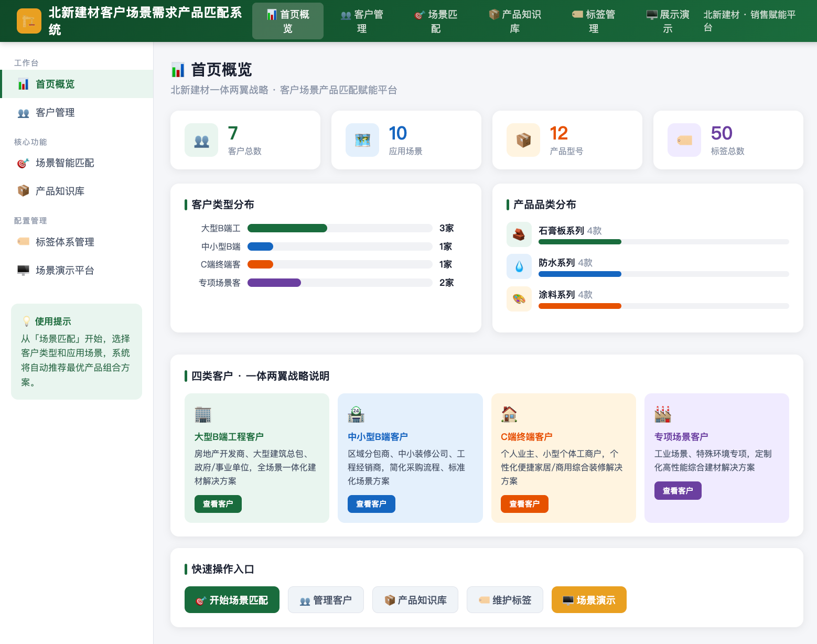Click the 维护标签 quick action button
The height and width of the screenshot is (644, 817).
click(x=505, y=600)
